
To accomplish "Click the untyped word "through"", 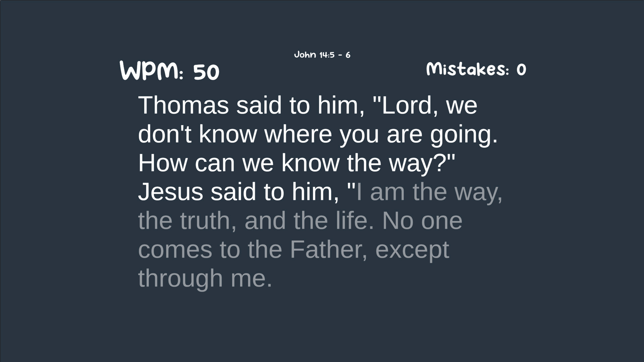I will [x=180, y=279].
